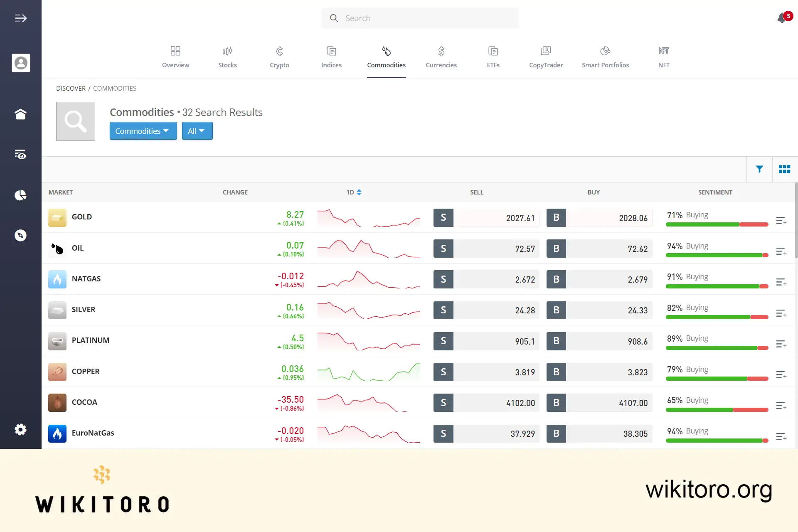Image resolution: width=798 pixels, height=532 pixels.
Task: Click the CopyTrader navigation icon
Action: [x=546, y=51]
